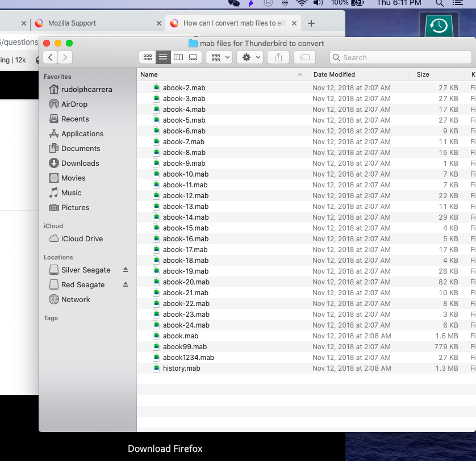Open the group-by arrangement dropdown

pos(219,57)
